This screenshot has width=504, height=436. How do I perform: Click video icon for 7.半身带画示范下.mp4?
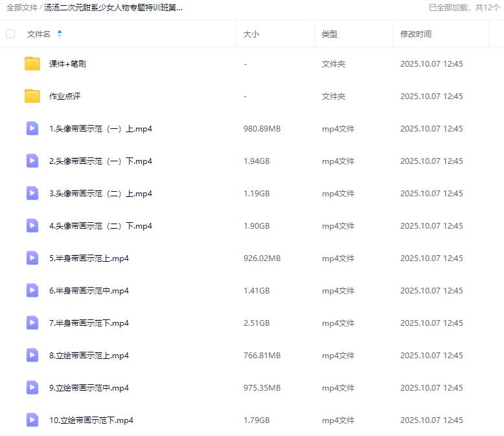pos(32,323)
